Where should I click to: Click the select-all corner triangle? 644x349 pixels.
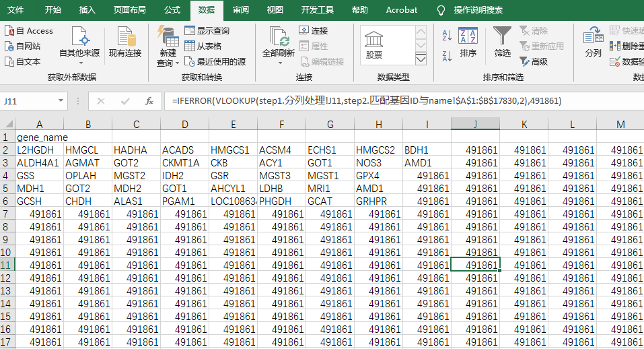tap(8, 124)
